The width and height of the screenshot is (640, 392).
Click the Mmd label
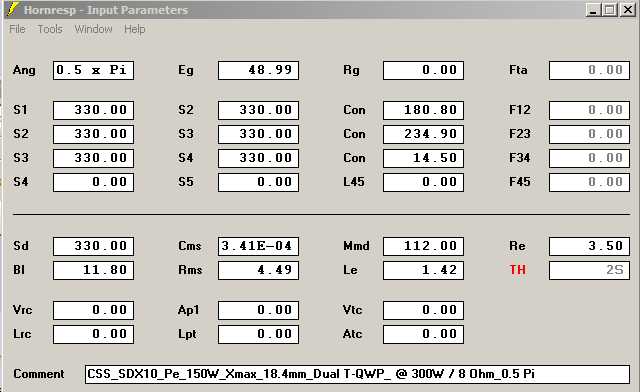(x=356, y=246)
